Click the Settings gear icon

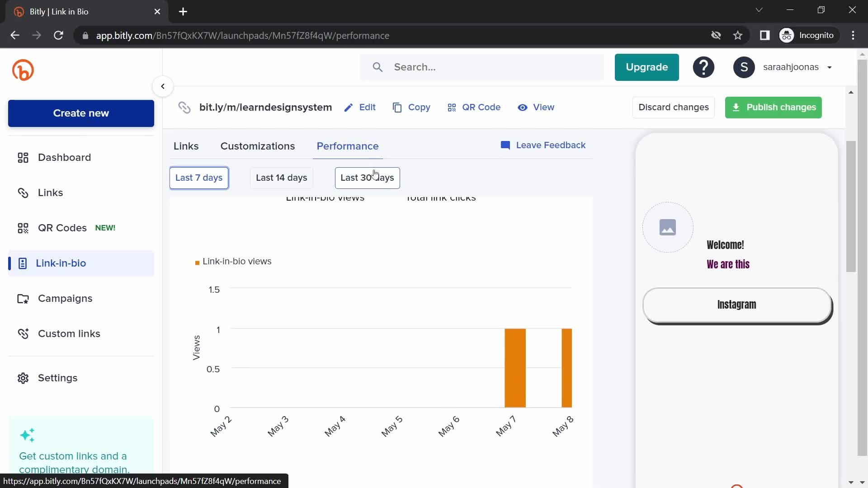tap(23, 378)
